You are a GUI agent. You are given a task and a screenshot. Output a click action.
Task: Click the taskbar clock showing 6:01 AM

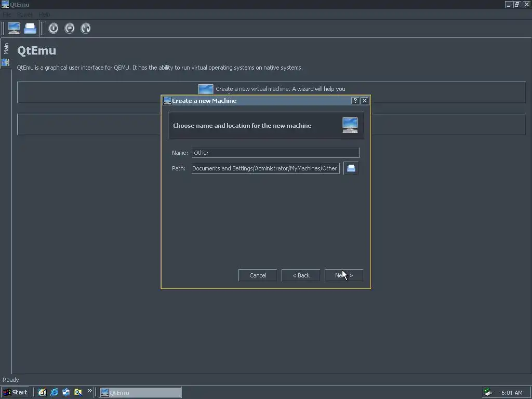tap(512, 393)
